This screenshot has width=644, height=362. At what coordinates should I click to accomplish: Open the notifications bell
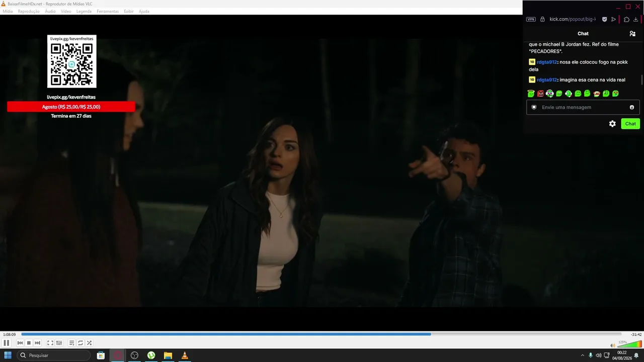[x=636, y=355]
